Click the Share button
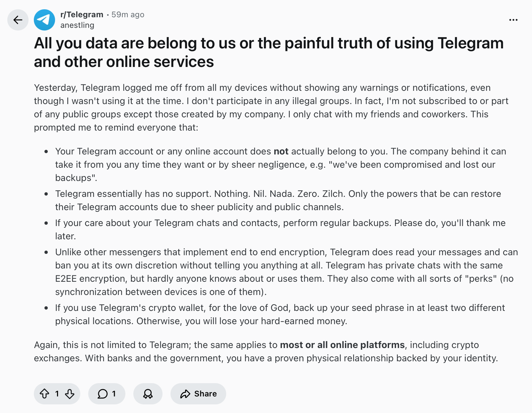The height and width of the screenshot is (413, 532). coord(198,394)
